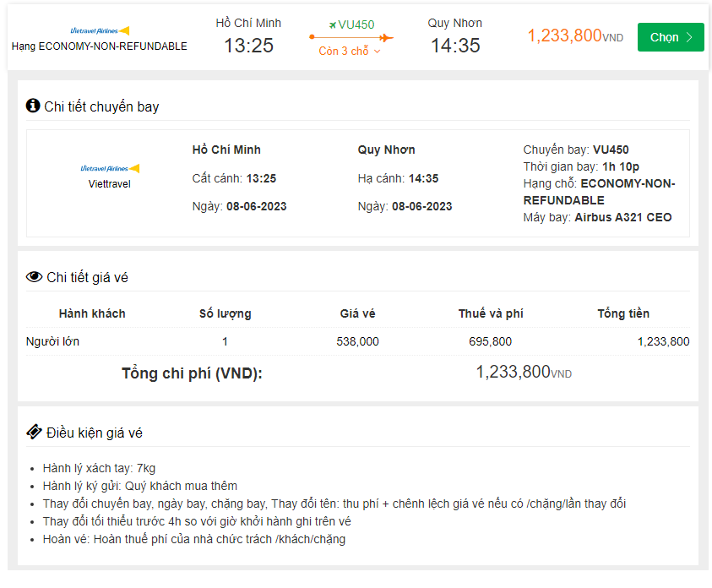Click the Người lớn passenger row

point(53,341)
